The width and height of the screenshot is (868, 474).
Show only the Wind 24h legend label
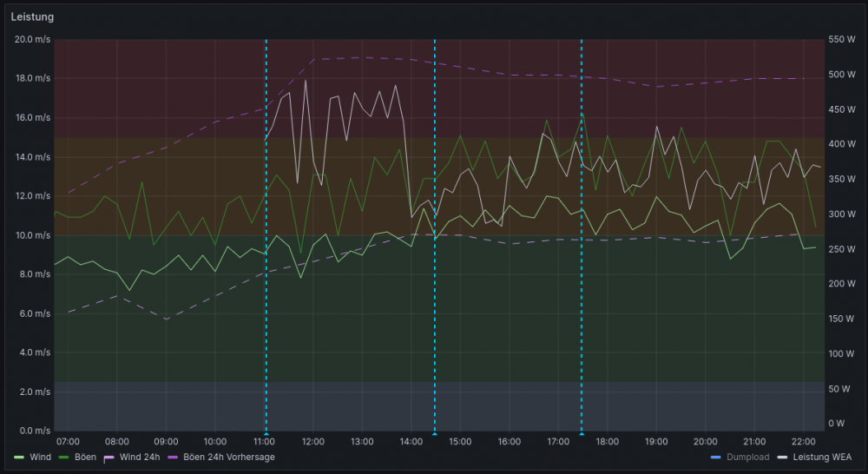tap(139, 457)
